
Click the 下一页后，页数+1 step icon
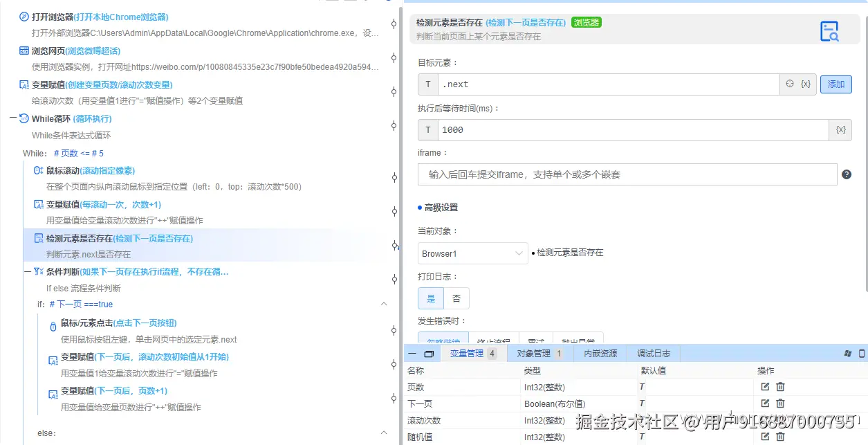(x=53, y=394)
